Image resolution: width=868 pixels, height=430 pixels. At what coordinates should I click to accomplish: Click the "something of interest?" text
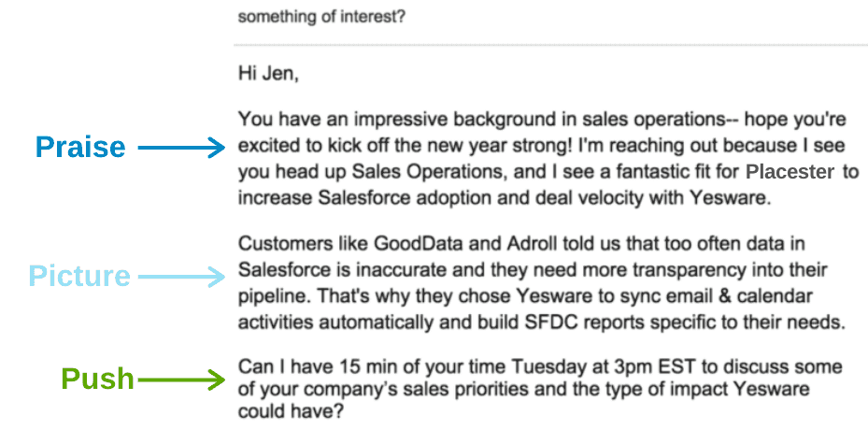tap(321, 17)
